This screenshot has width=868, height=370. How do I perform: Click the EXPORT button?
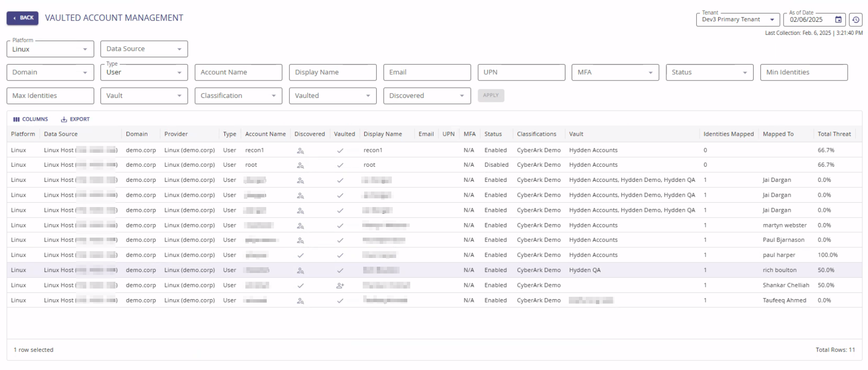click(75, 119)
